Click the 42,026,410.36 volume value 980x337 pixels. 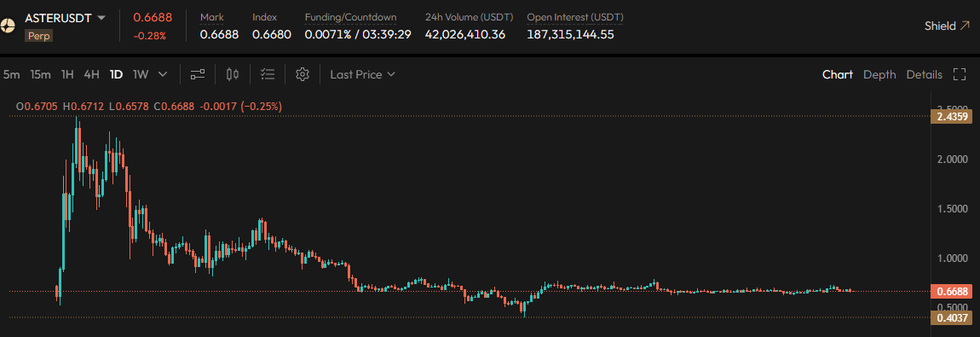pos(465,34)
